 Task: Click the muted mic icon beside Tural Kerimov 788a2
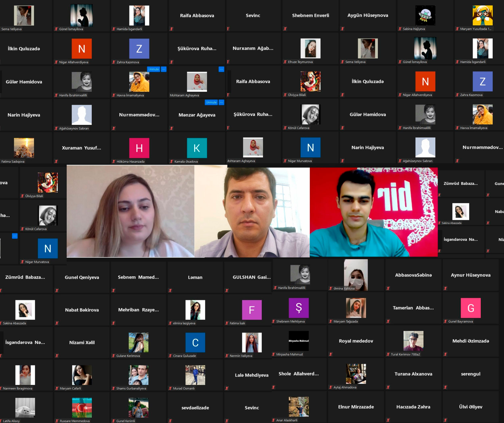388,354
